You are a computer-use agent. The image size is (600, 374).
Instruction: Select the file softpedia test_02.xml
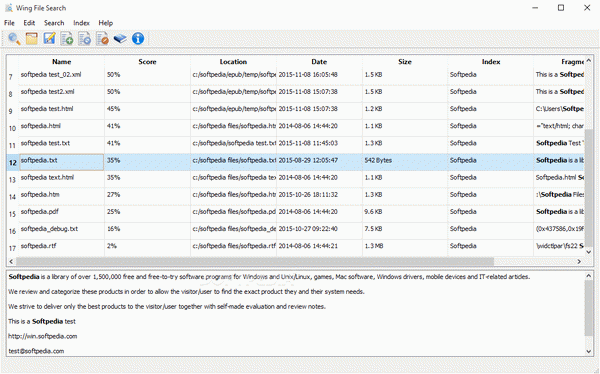[x=61, y=77]
